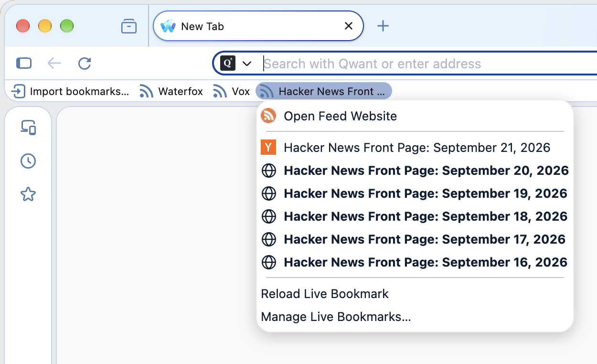Choose Open Feed Website menu entry
The height and width of the screenshot is (364, 597).
[415, 116]
